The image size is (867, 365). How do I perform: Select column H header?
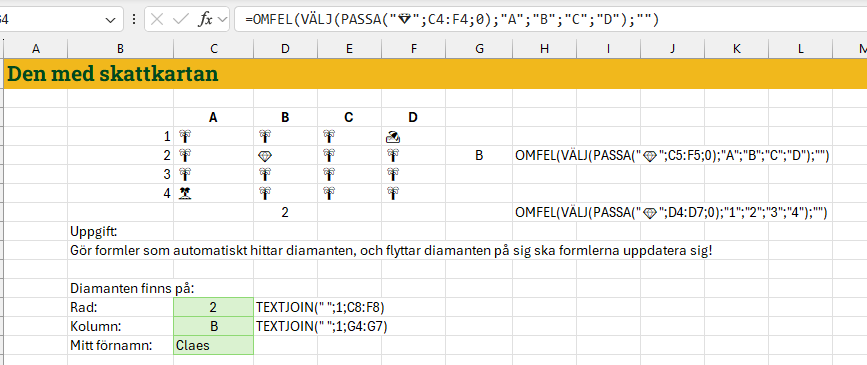[545, 49]
